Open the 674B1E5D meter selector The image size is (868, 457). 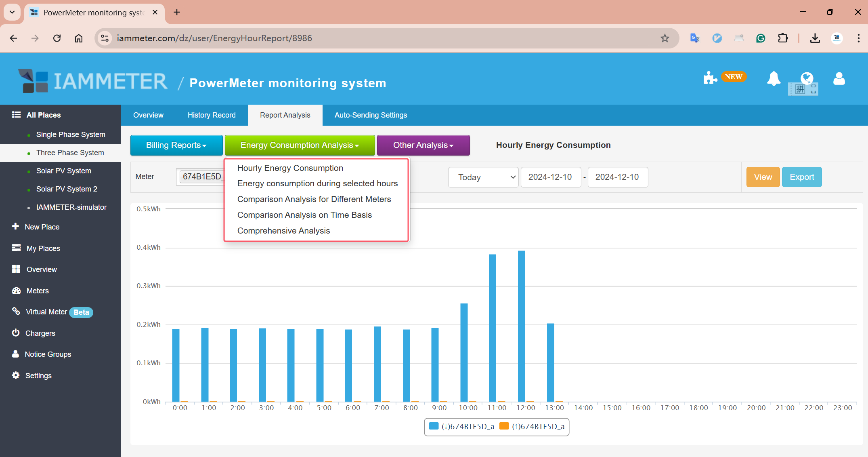201,177
